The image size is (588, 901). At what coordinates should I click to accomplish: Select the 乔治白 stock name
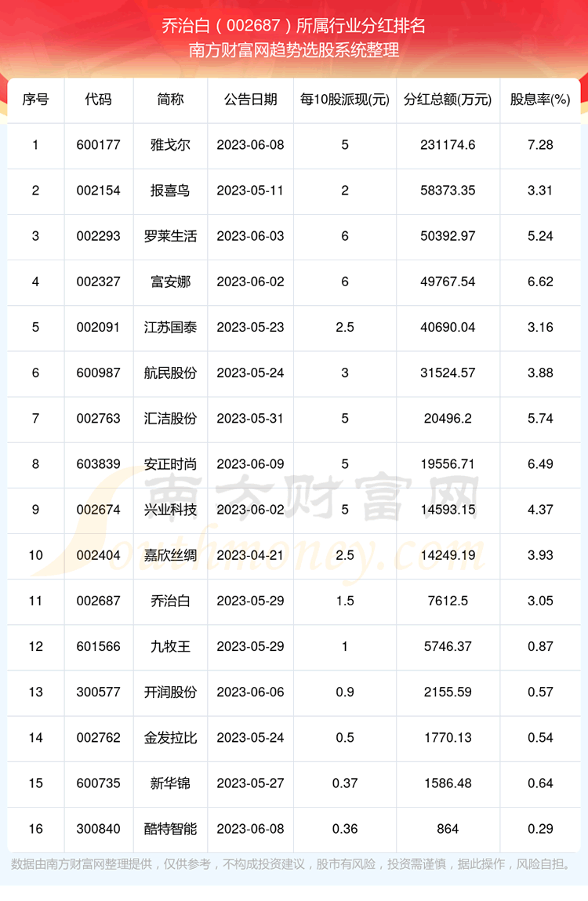(170, 601)
